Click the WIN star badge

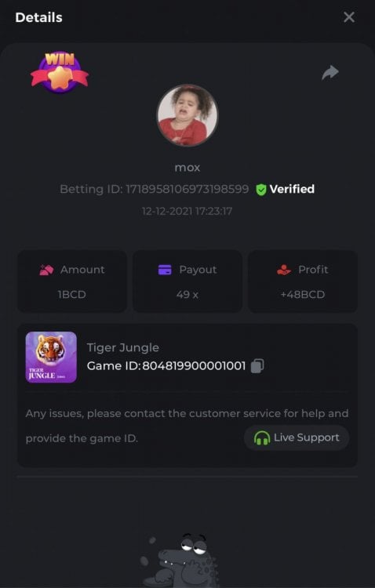60,72
